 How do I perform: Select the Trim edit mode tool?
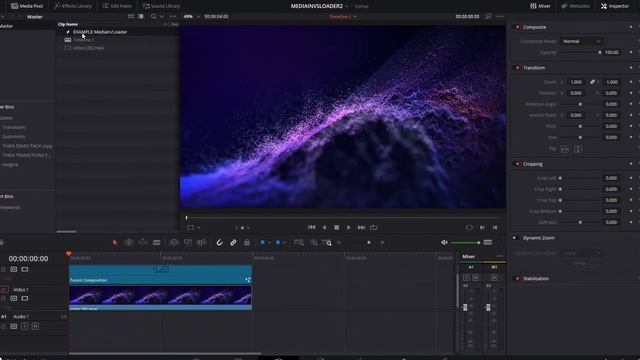click(129, 242)
